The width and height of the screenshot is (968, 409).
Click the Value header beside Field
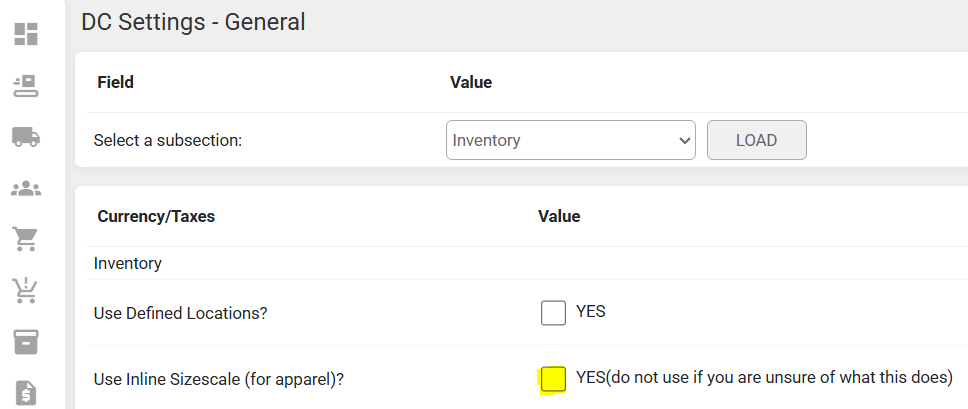[471, 82]
